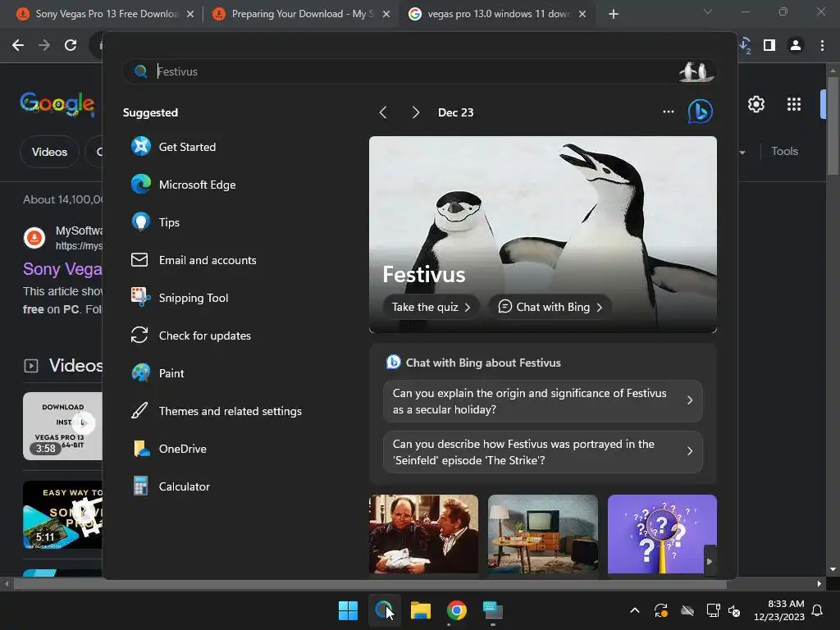Click MySoftware site favicon in result
Viewport: 840px width, 630px height.
tap(34, 237)
